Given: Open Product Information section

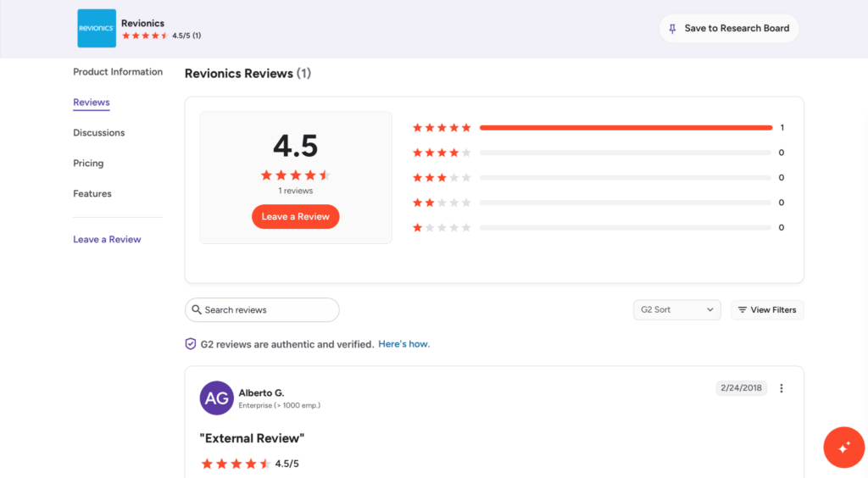Looking at the screenshot, I should click(118, 72).
